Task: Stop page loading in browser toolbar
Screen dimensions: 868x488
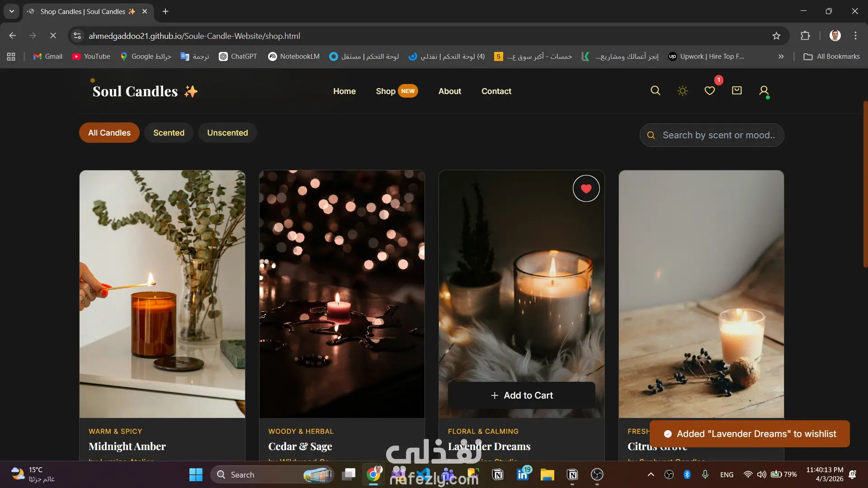Action: click(x=53, y=36)
